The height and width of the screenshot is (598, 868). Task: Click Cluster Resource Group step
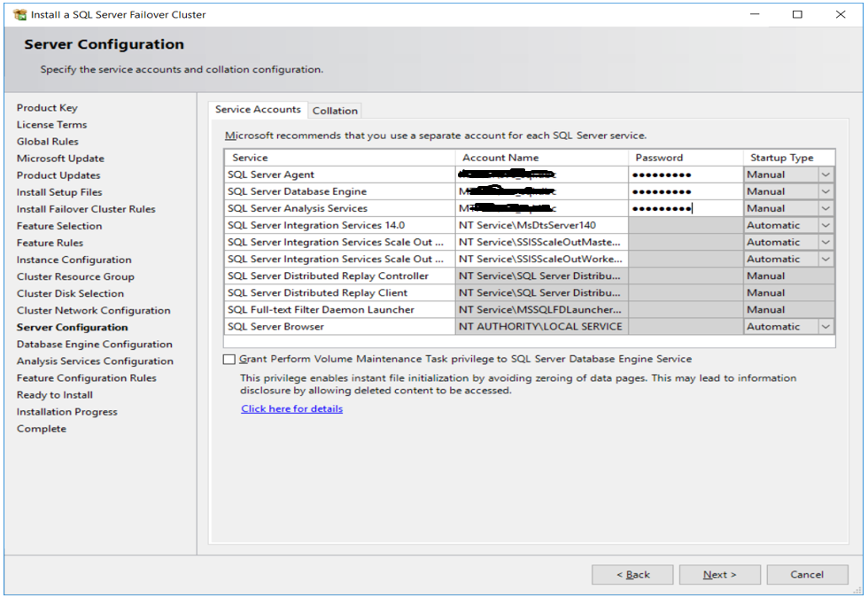75,276
